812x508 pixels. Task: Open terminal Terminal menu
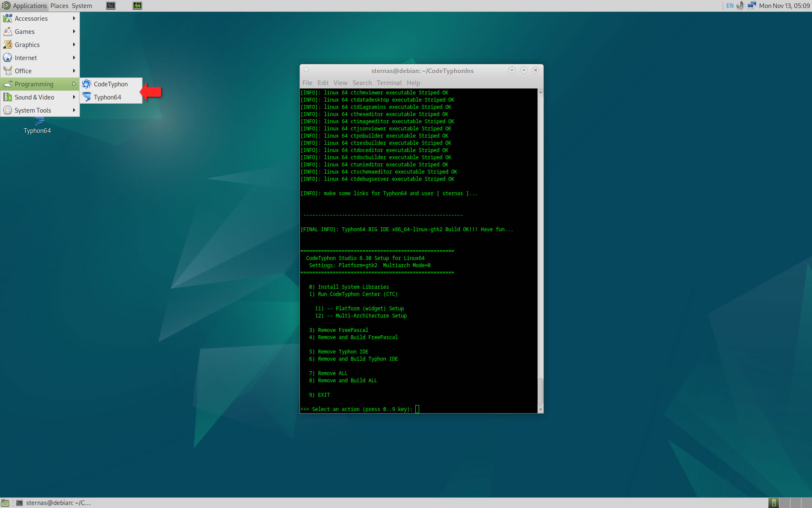(x=389, y=83)
